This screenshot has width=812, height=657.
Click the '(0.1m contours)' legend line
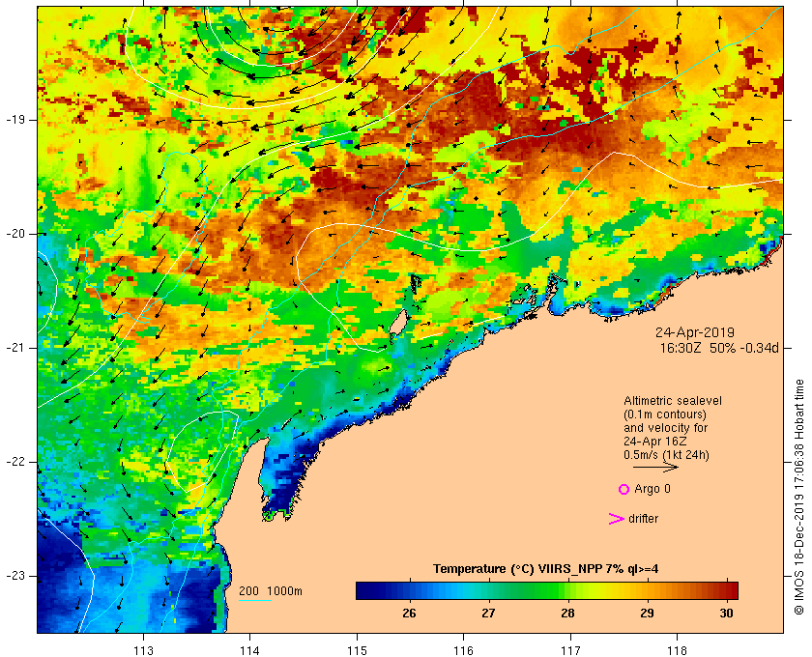tap(665, 414)
